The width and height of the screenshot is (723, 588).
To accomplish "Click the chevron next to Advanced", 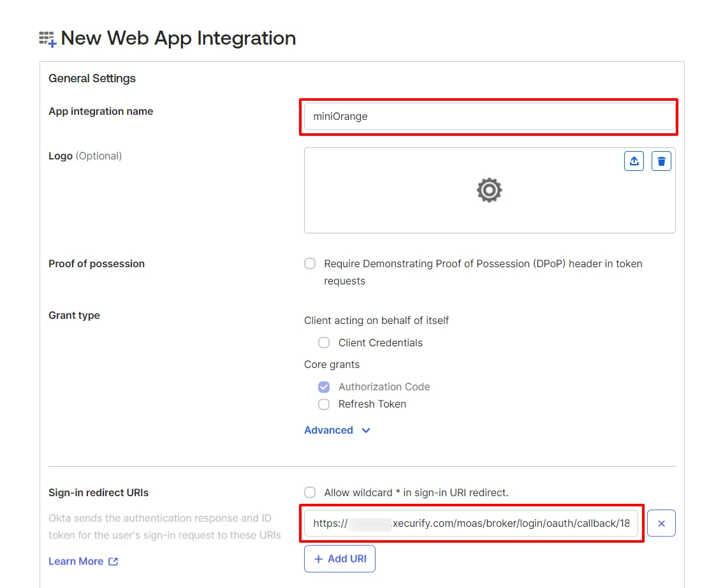I will (365, 430).
